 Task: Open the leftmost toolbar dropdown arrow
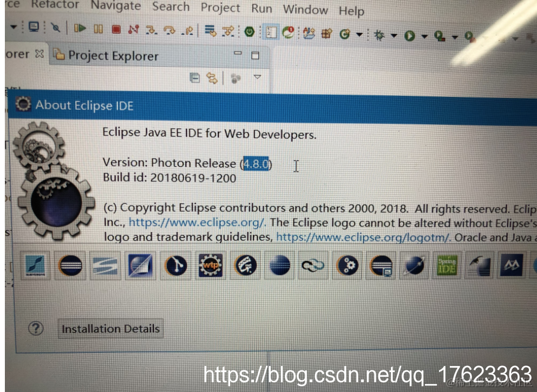click(x=14, y=26)
